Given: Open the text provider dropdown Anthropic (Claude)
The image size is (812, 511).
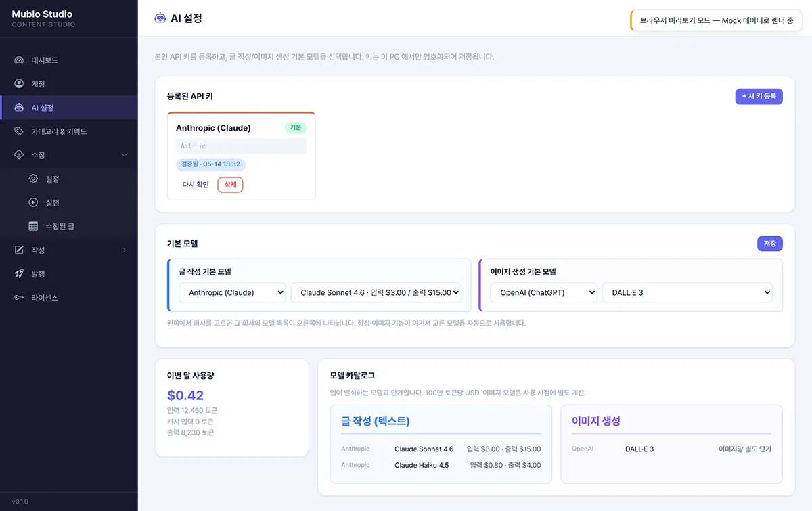Looking at the screenshot, I should [x=232, y=292].
